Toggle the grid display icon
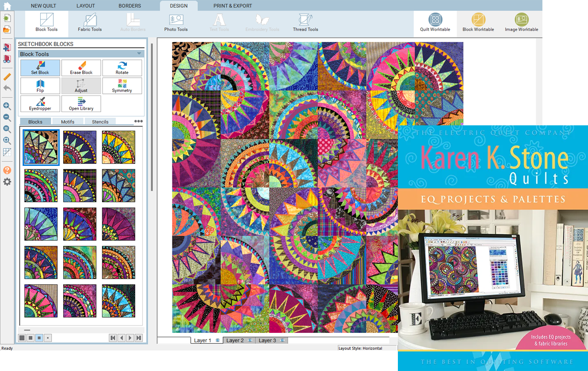This screenshot has width=588, height=371. (x=7, y=152)
